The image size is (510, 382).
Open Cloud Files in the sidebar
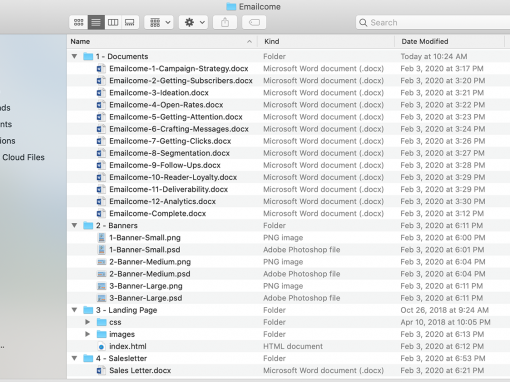[23, 157]
